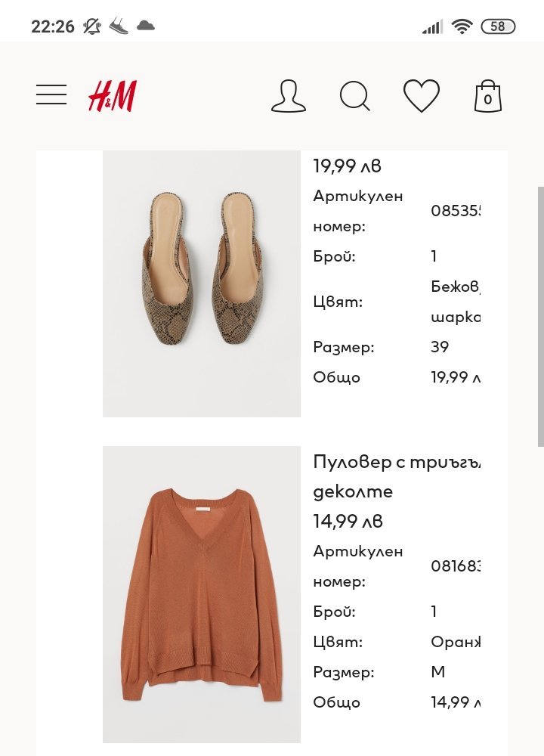Tap the Wi-Fi status icon
This screenshot has height=756, width=544.
(x=462, y=26)
